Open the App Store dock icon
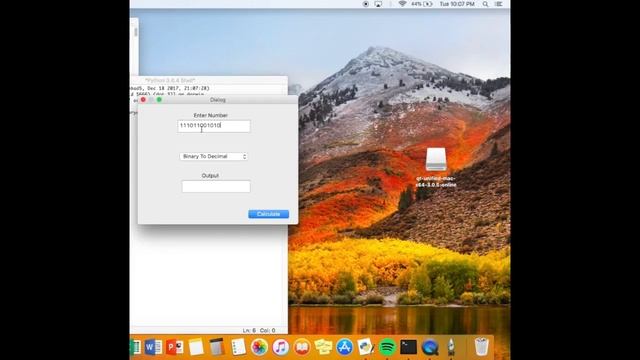Viewport: 640px width, 360px height. (x=344, y=347)
